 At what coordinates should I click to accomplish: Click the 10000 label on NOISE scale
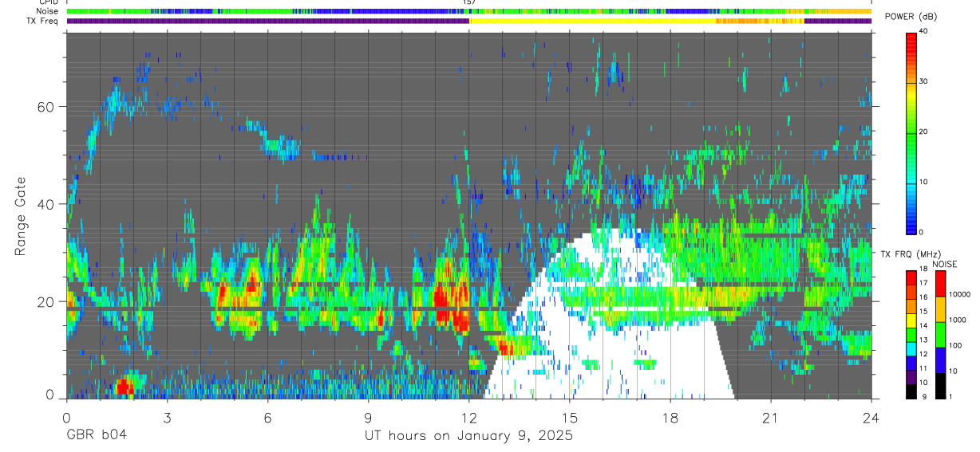[x=961, y=295]
